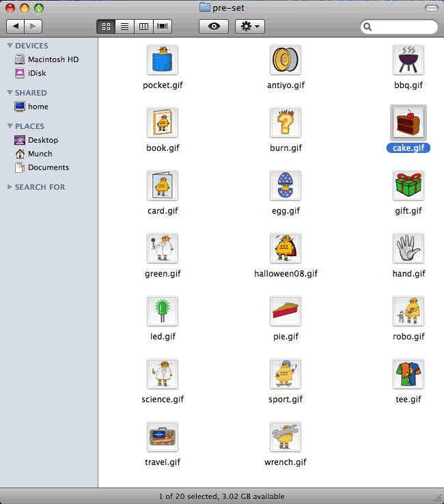Viewport: 444px width, 504px height.
Task: Select the wrench.gif file icon
Action: pos(286,437)
